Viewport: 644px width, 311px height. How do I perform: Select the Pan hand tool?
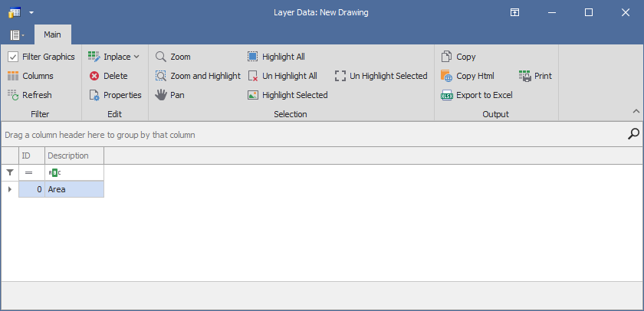[161, 95]
